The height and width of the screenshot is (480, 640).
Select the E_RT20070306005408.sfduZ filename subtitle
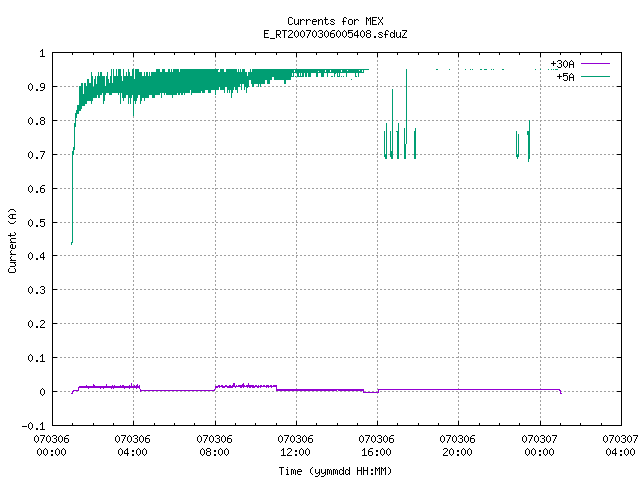pos(335,34)
